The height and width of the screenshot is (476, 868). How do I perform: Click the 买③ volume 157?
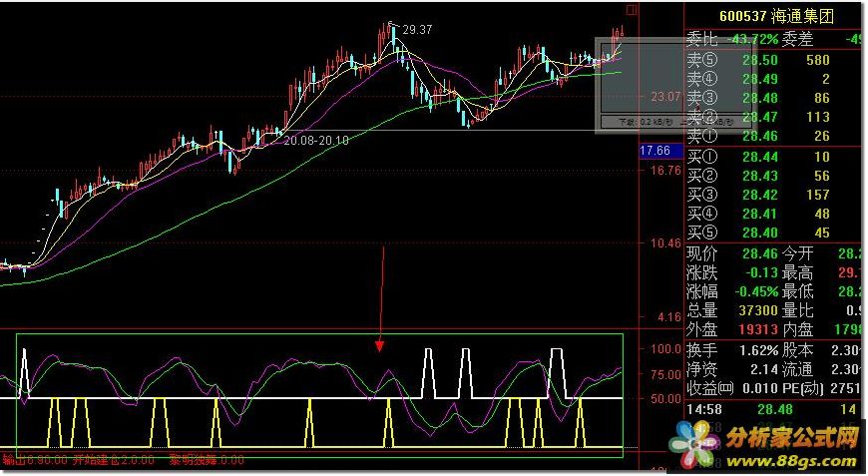pyautogui.click(x=818, y=195)
